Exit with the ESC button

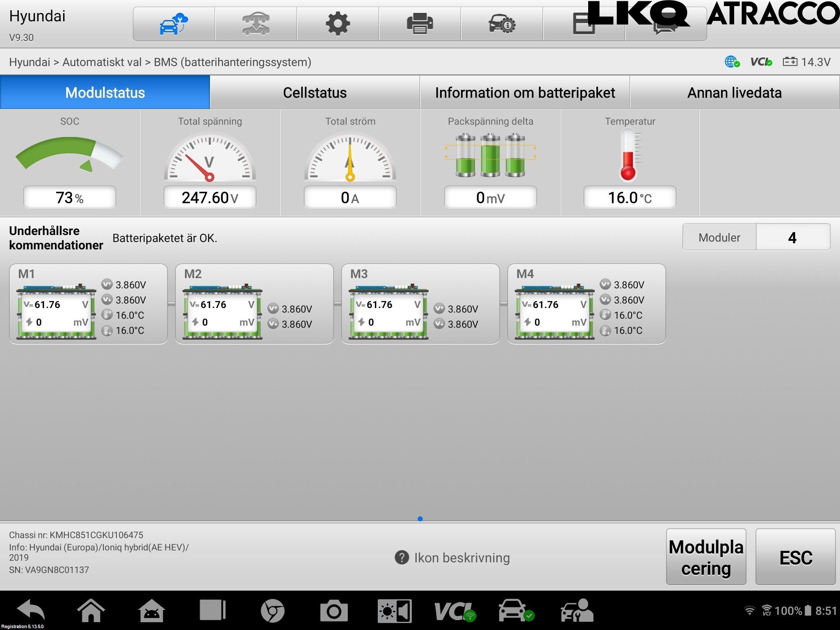click(796, 557)
